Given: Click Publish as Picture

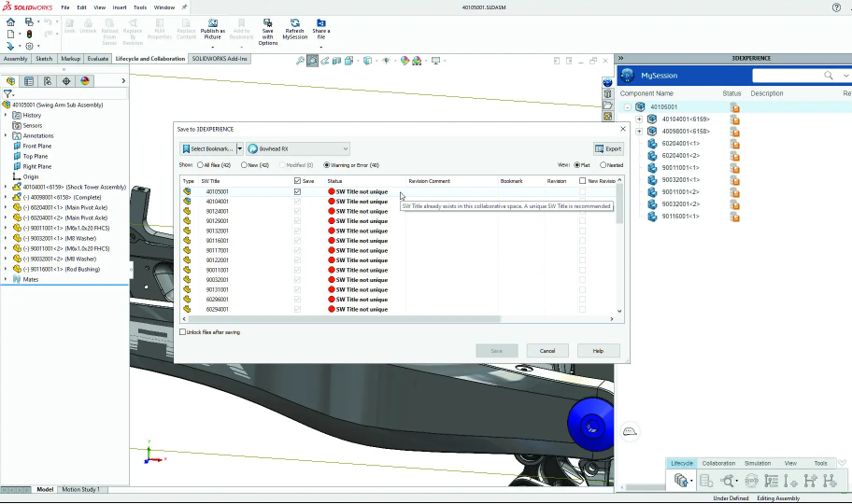Looking at the screenshot, I should 212,29.
